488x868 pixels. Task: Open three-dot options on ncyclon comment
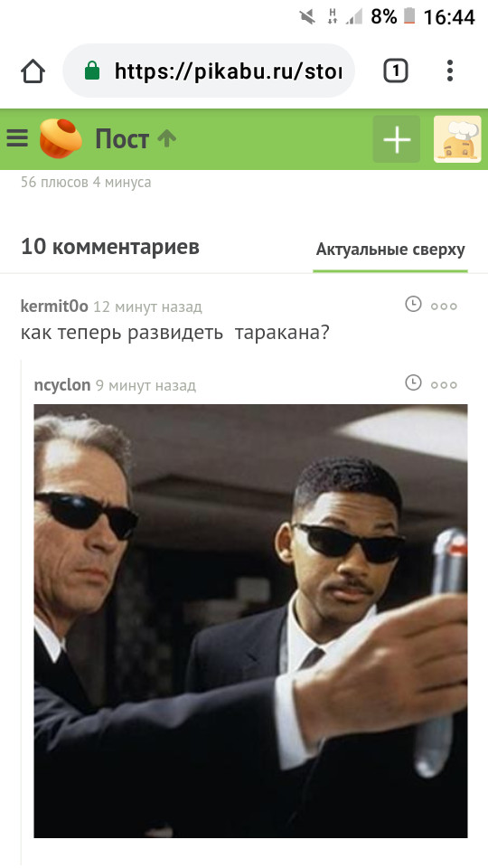444,385
